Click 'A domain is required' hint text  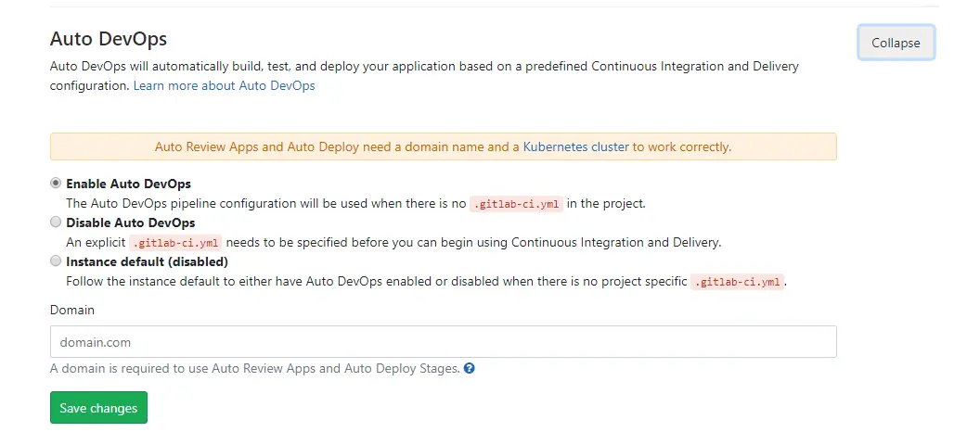coord(255,368)
